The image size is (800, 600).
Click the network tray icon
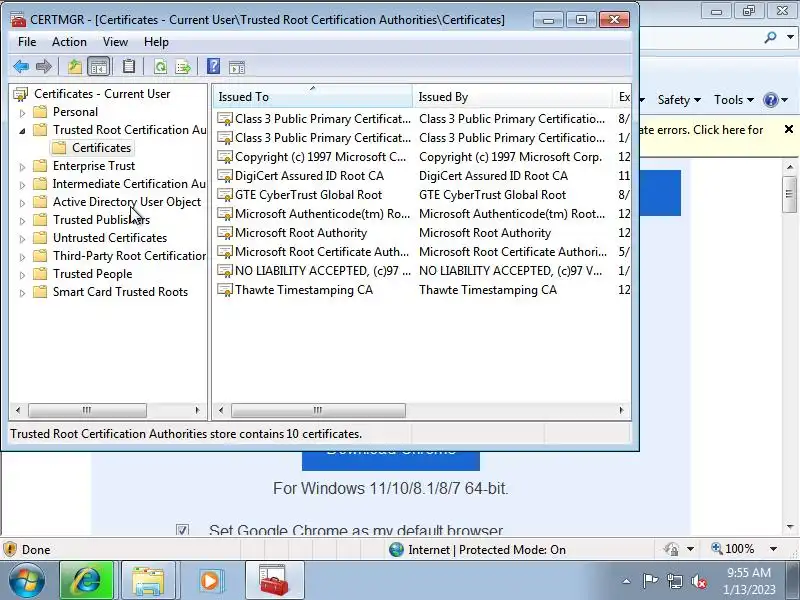(x=675, y=581)
